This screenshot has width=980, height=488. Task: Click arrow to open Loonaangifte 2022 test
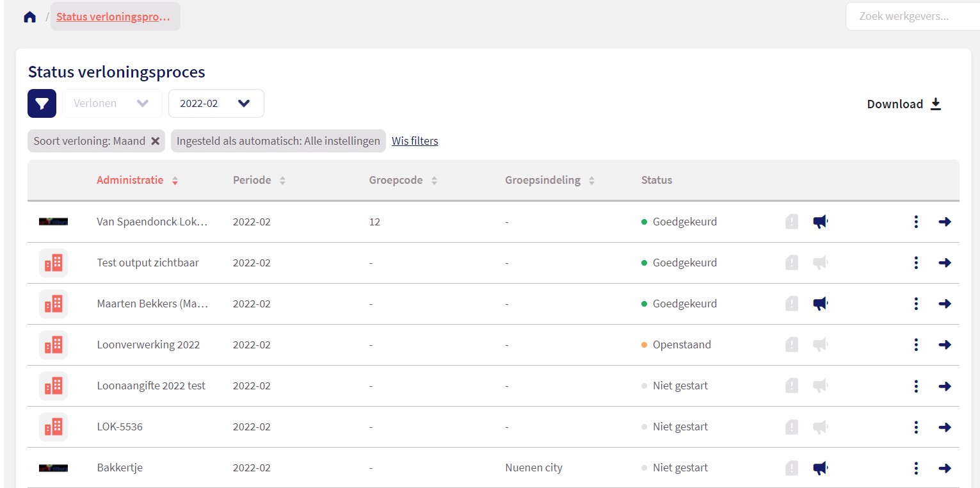(945, 386)
